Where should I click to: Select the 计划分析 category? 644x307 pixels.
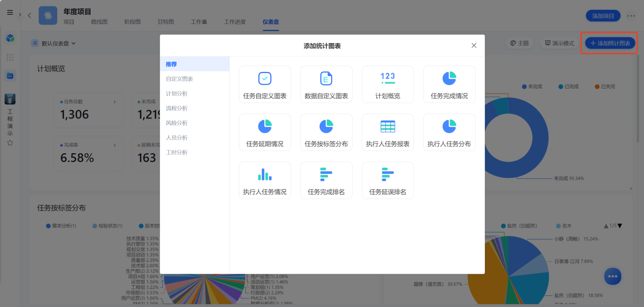click(195, 94)
